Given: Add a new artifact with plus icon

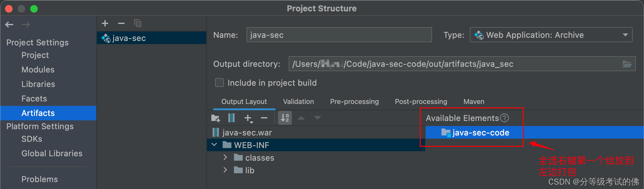Looking at the screenshot, I should 105,23.
